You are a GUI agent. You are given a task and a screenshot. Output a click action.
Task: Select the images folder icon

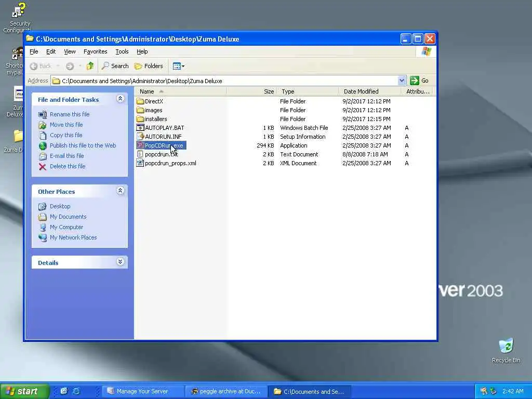tap(140, 110)
